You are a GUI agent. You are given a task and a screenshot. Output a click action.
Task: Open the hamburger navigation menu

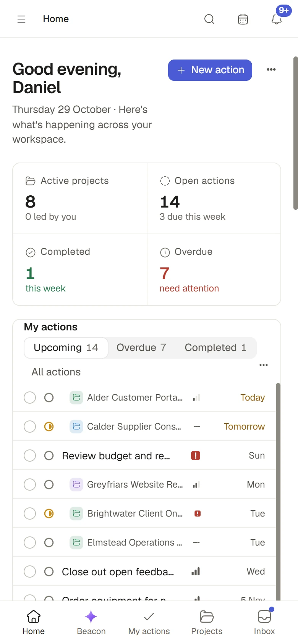(x=21, y=19)
